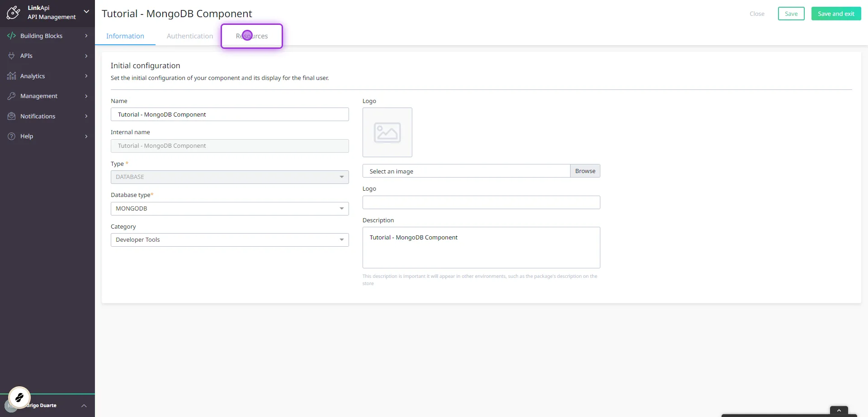Click the Select an image field

point(466,171)
